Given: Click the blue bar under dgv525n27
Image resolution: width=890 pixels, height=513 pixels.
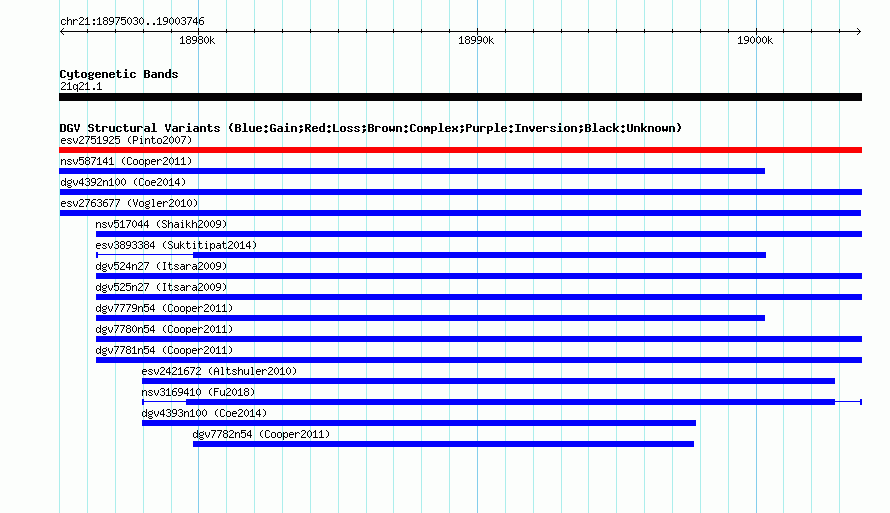Looking at the screenshot, I should tap(479, 297).
